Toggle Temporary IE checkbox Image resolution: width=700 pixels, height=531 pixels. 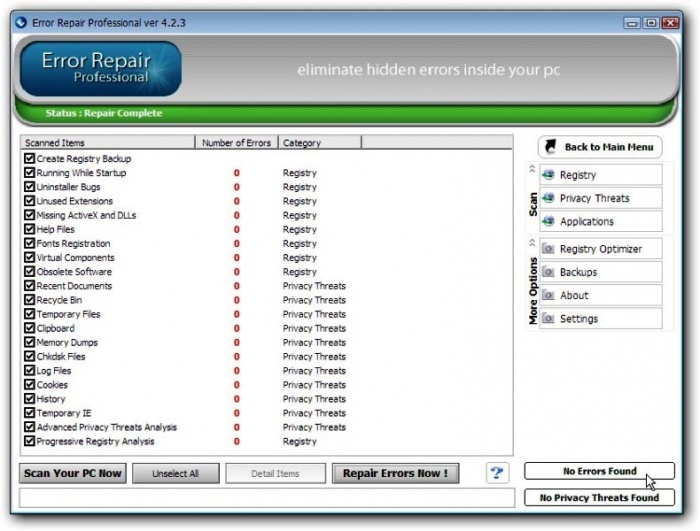29,413
